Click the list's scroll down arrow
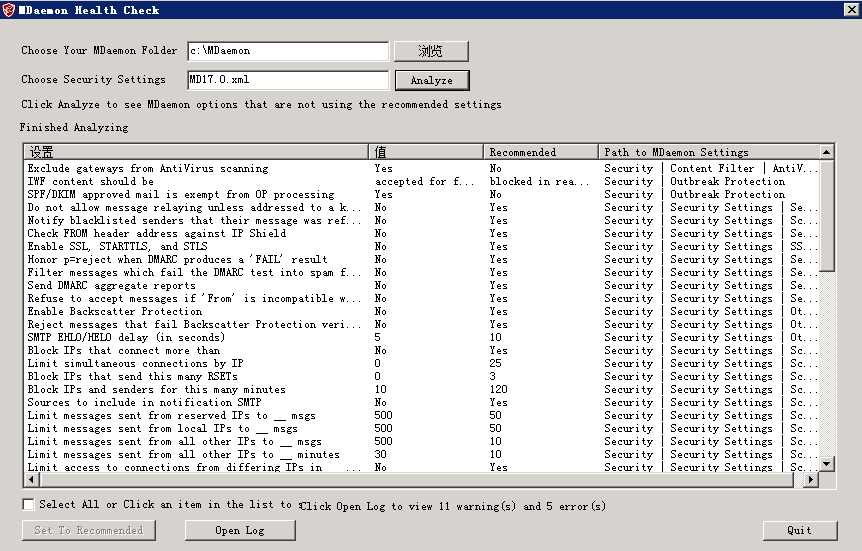The image size is (862, 551). point(826,464)
